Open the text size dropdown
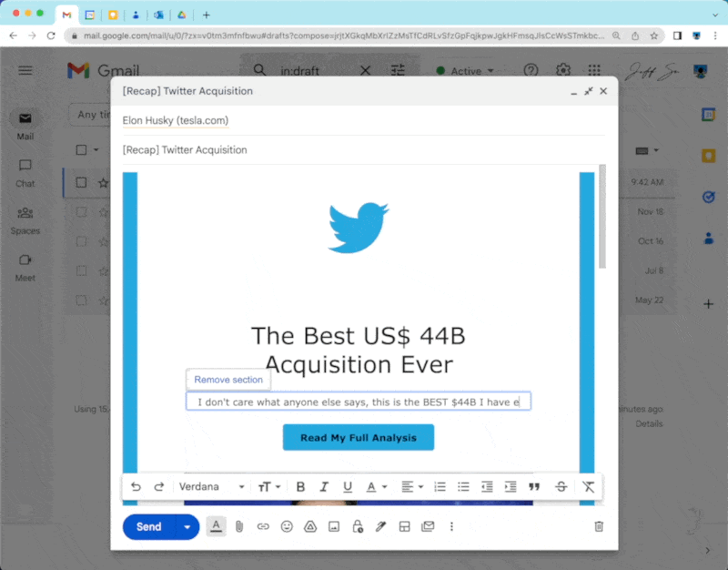Image resolution: width=728 pixels, height=570 pixels. click(x=268, y=486)
